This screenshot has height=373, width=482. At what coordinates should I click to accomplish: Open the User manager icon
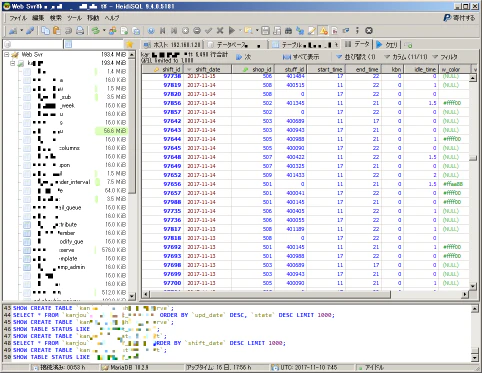pyautogui.click(x=113, y=31)
